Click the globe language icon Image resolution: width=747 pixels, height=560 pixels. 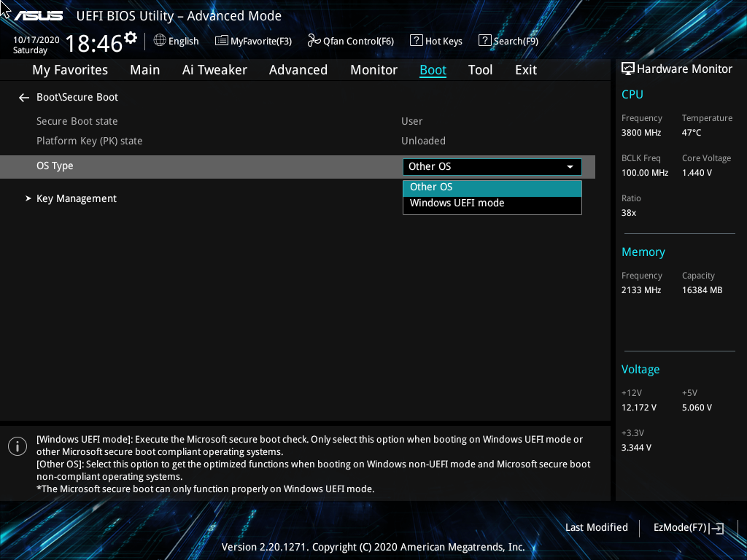(160, 41)
